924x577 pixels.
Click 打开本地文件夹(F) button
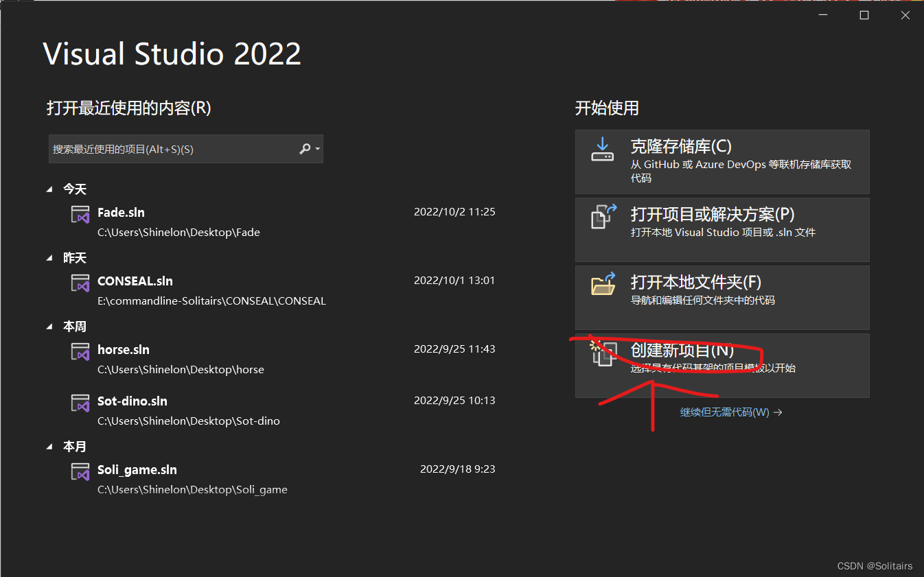click(x=722, y=297)
